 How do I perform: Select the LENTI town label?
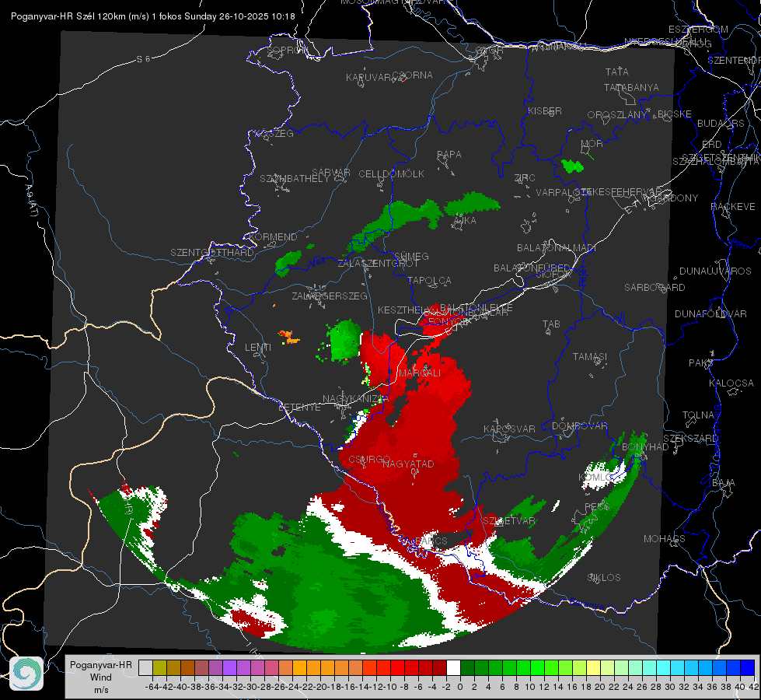click(x=258, y=348)
